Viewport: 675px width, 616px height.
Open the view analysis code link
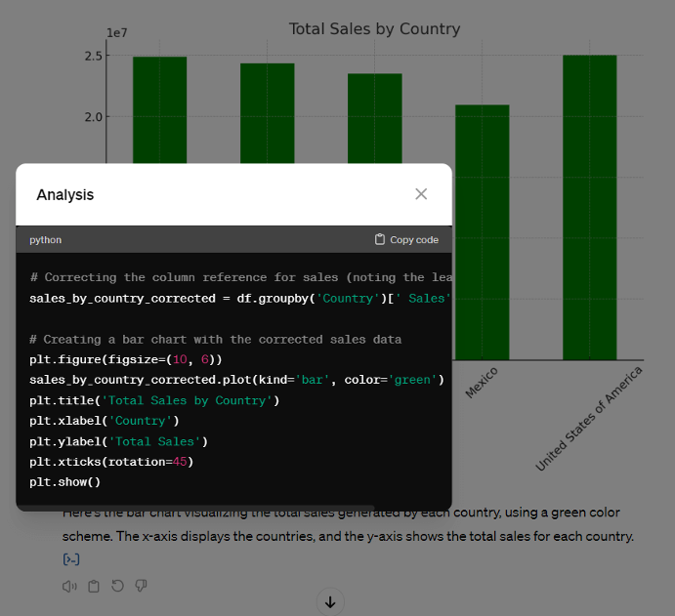(x=71, y=559)
